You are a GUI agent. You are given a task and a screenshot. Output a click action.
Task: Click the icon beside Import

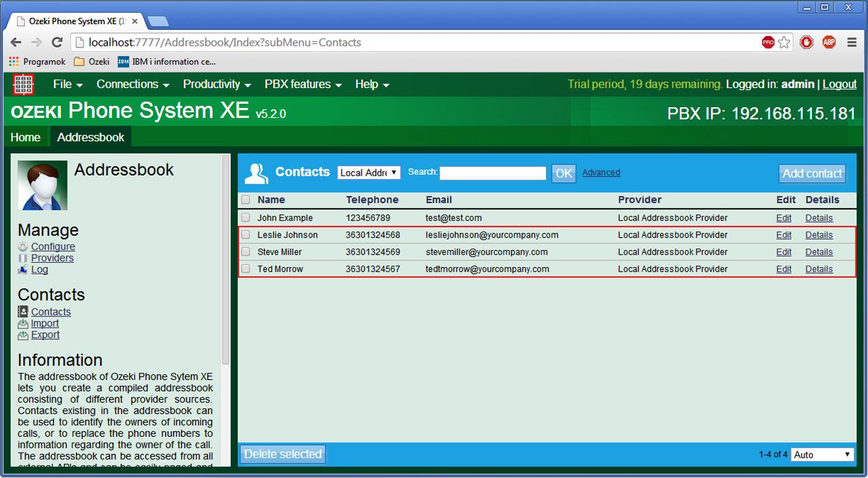(x=23, y=323)
